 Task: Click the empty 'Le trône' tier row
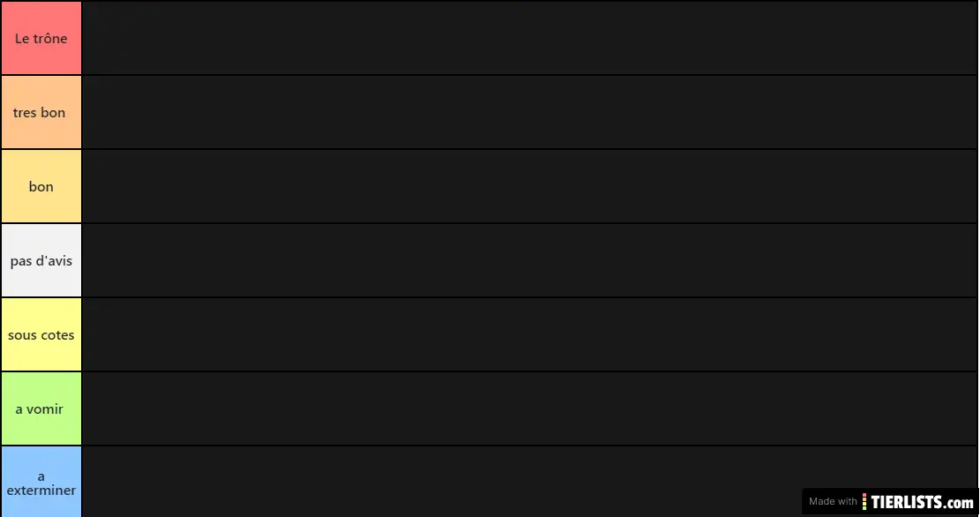529,38
